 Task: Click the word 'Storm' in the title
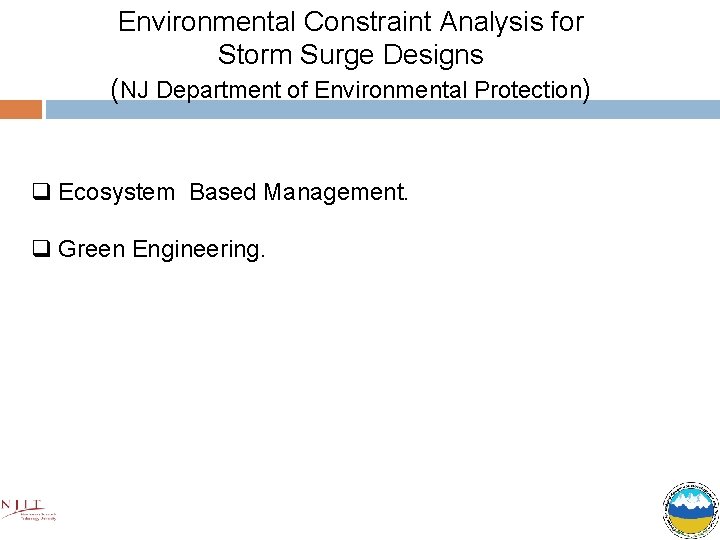click(251, 54)
